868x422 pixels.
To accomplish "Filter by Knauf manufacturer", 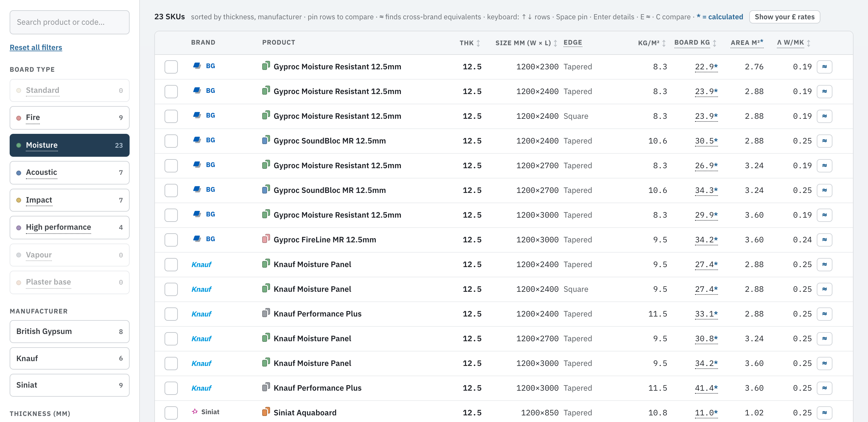I will click(x=69, y=359).
